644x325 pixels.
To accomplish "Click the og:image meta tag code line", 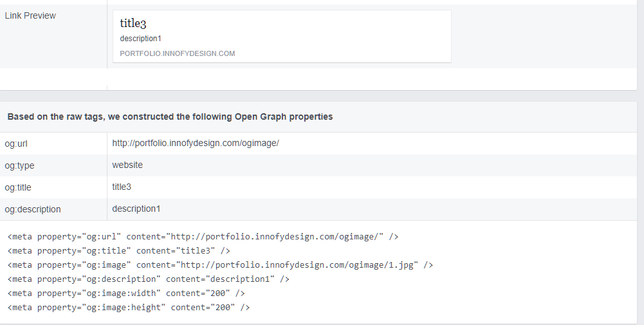I will (220, 265).
